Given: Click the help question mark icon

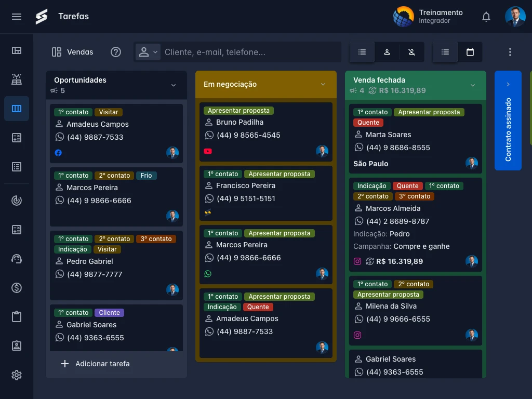Looking at the screenshot, I should [116, 52].
